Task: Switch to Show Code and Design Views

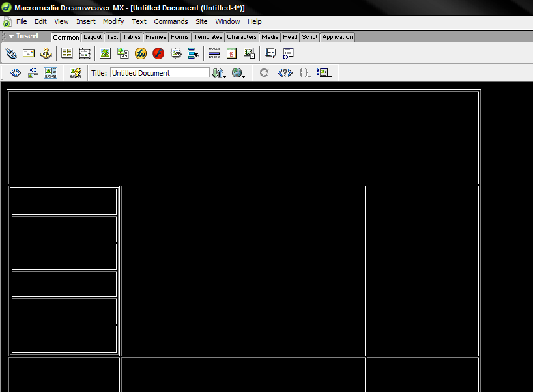Action: 33,73
